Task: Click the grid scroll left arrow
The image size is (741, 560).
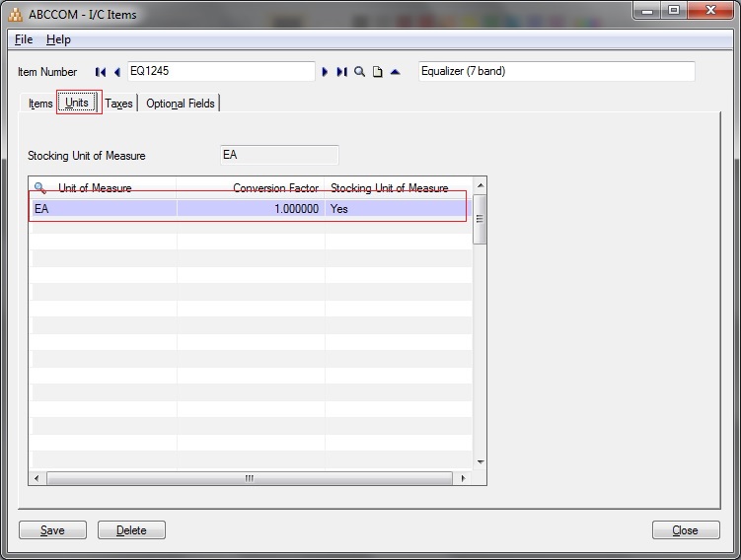Action: coord(37,478)
